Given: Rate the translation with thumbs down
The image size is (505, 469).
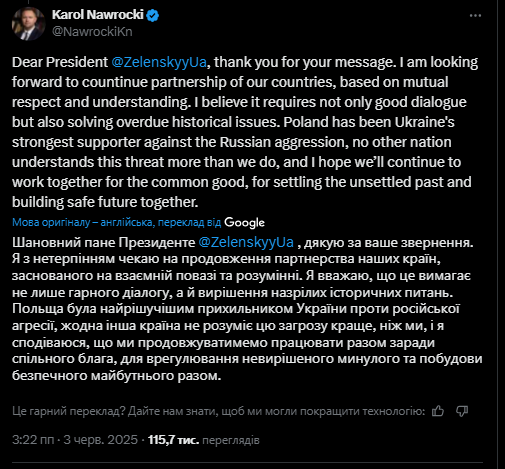Looking at the screenshot, I should point(462,411).
